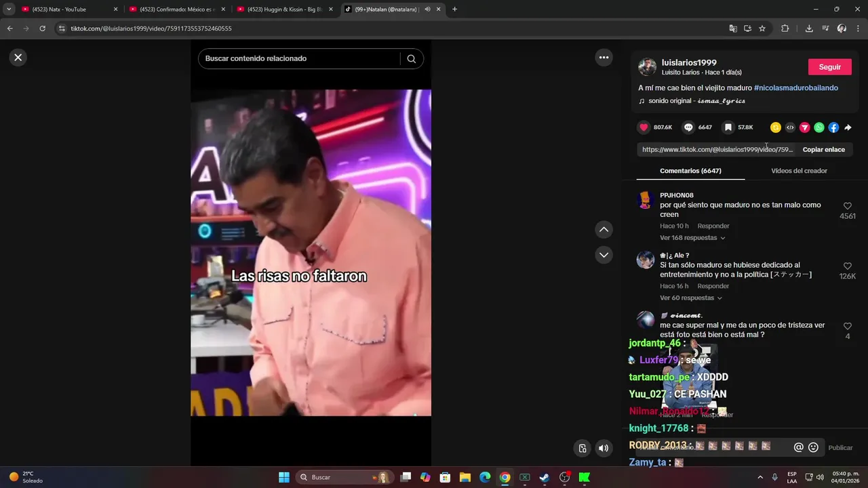Reply to PPJHON08's comment via Responder
Screen dimensions: 868x488
click(713, 226)
